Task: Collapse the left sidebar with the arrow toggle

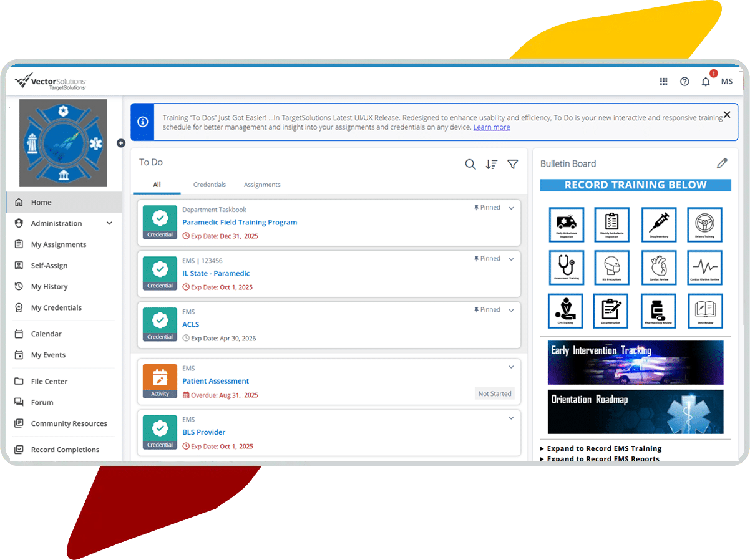Action: tap(121, 143)
